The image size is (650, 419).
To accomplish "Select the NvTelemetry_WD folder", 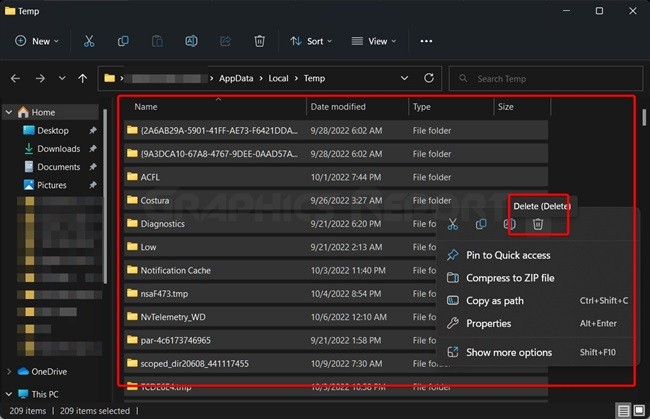I will point(280,317).
